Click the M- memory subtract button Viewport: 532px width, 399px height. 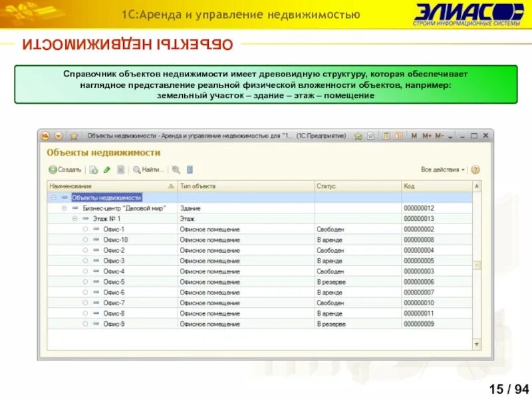tap(440, 136)
